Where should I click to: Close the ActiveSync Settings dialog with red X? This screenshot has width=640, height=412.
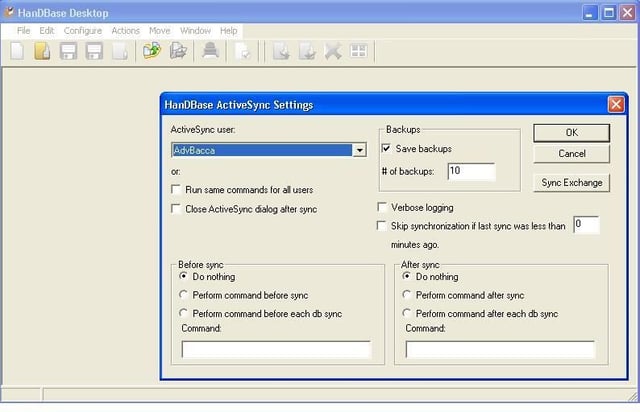click(616, 105)
